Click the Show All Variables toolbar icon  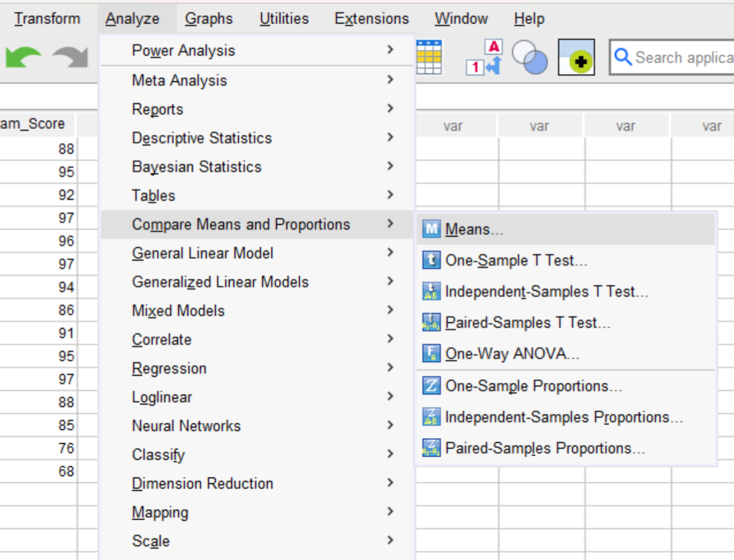pyautogui.click(x=576, y=57)
